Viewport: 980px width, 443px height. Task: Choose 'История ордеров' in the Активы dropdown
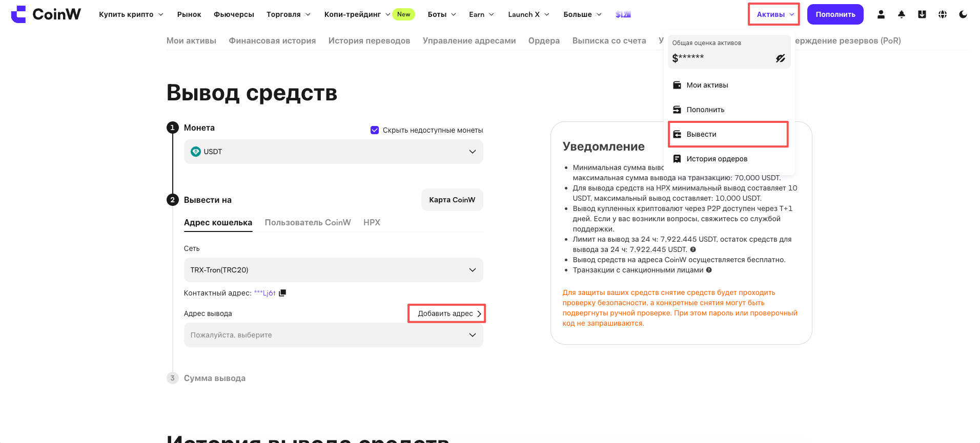click(729, 159)
